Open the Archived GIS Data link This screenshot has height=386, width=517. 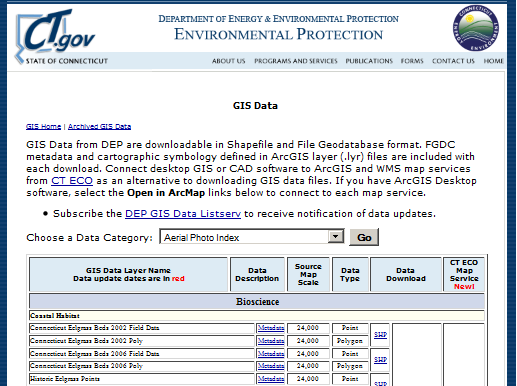(99, 126)
